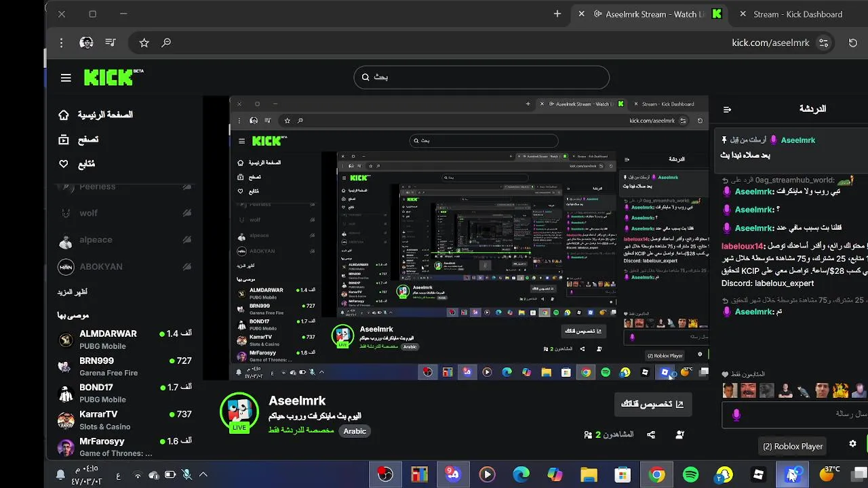
Task: Insert the laughing mustache man emote
Action: point(748,390)
